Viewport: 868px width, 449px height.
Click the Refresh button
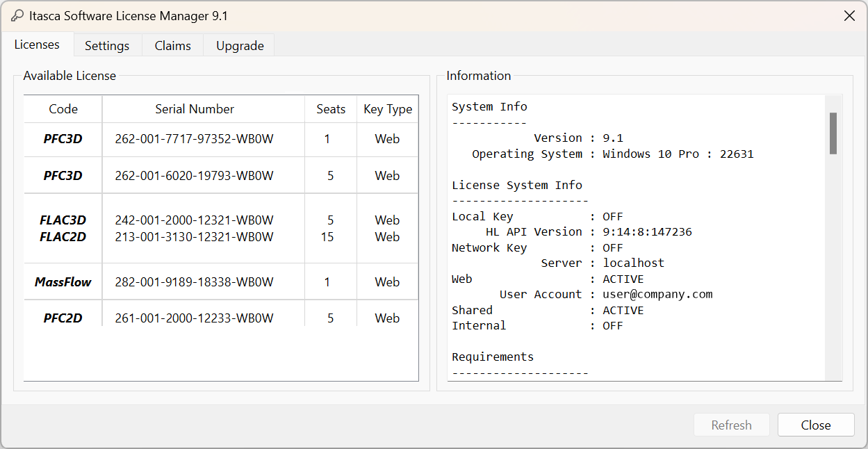point(732,425)
